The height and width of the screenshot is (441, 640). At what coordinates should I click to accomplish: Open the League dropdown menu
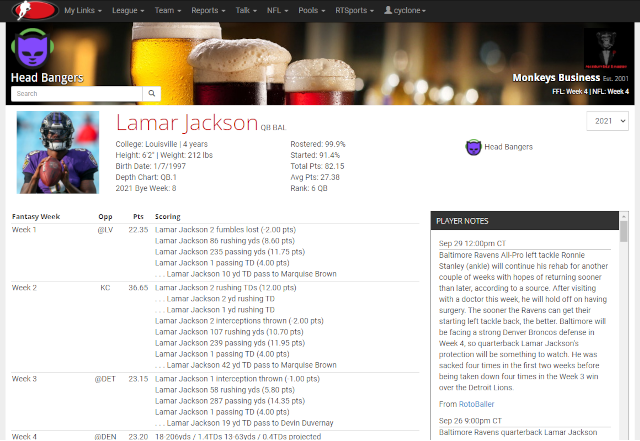pyautogui.click(x=128, y=11)
